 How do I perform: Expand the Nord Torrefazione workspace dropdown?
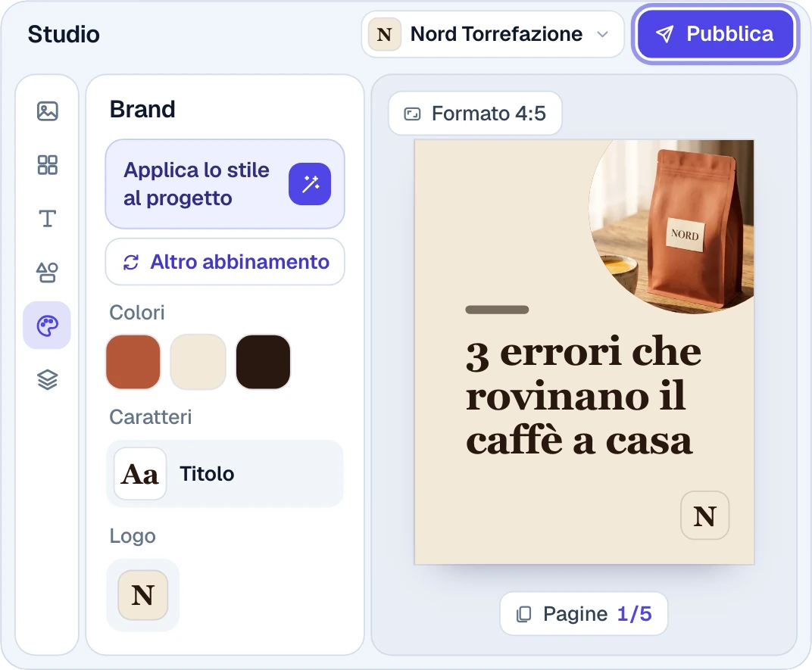click(493, 34)
